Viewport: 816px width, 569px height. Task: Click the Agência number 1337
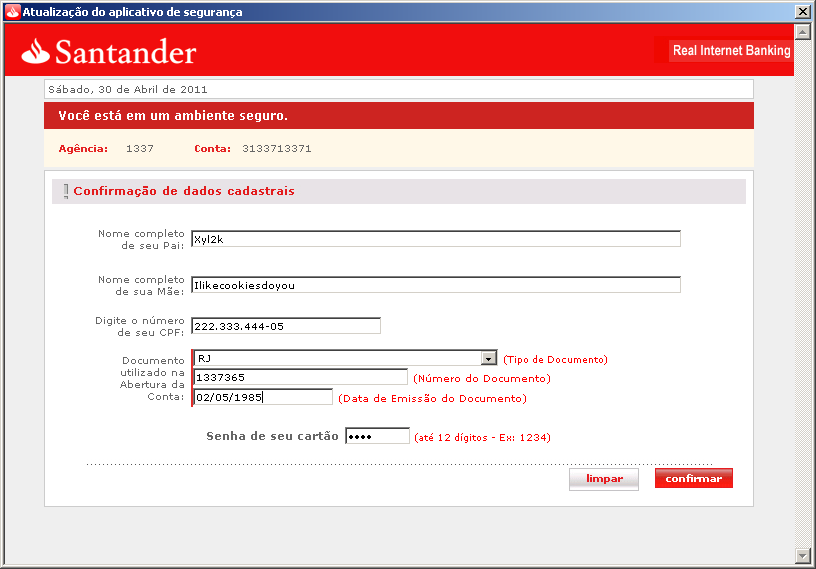140,149
